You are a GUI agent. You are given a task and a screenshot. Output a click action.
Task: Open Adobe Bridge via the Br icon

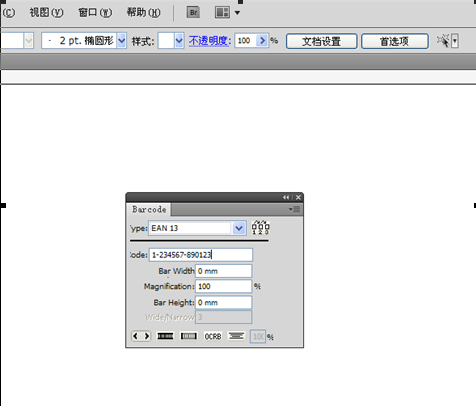[193, 13]
